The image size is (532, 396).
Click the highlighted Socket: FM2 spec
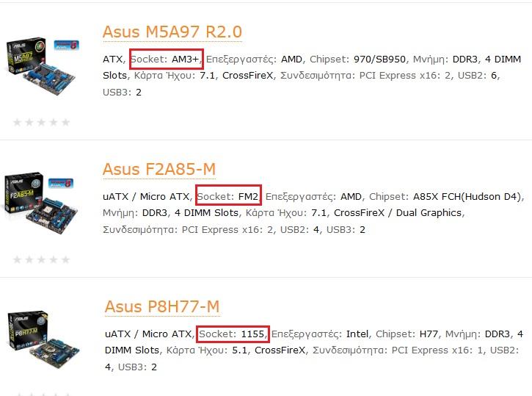pyautogui.click(x=228, y=196)
